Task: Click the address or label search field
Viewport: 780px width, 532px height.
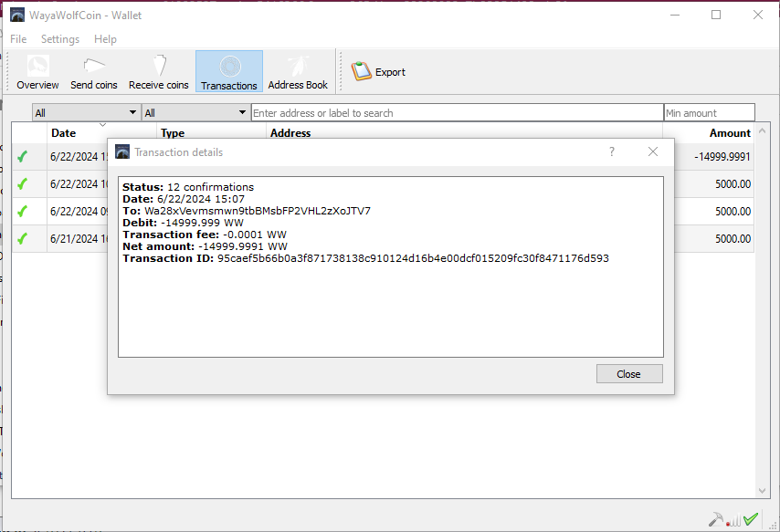Action: (457, 113)
